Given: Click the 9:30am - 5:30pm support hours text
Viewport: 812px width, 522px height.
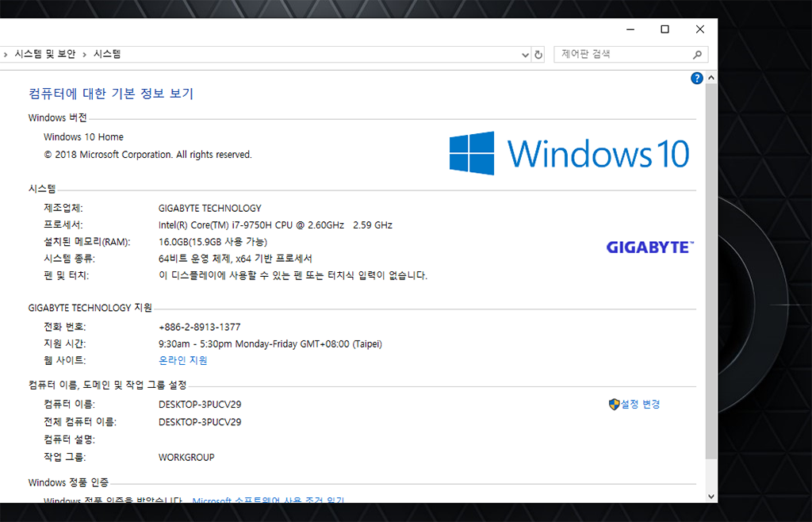Looking at the screenshot, I should coord(270,344).
